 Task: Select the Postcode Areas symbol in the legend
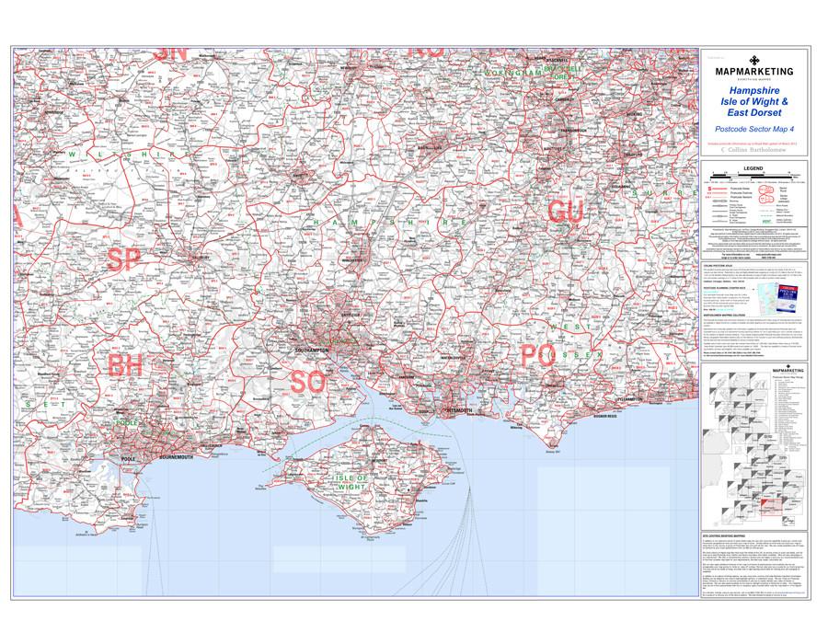click(x=719, y=189)
